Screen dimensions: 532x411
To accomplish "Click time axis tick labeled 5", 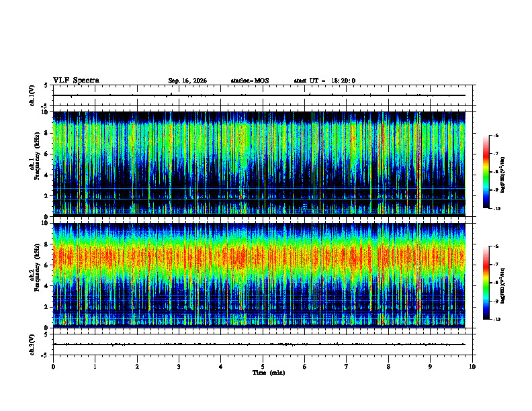I will [x=263, y=367].
